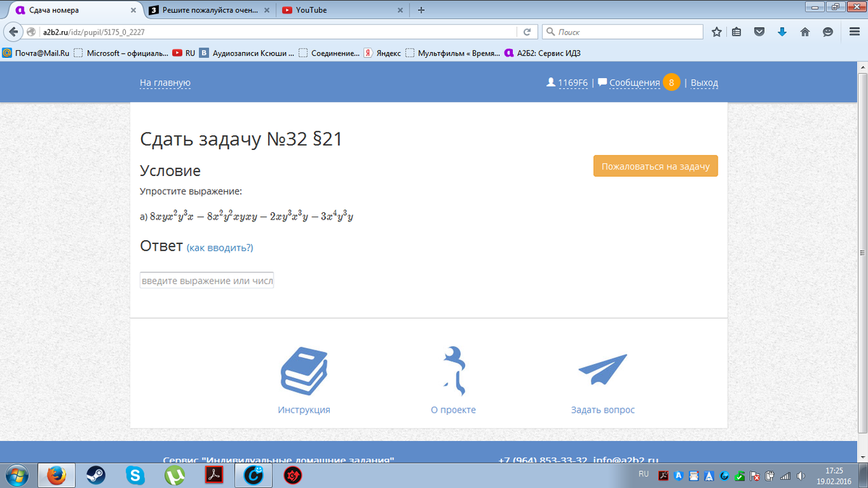Viewport: 868px width, 488px height.
Task: Open the bookmarks list icon
Action: [736, 32]
